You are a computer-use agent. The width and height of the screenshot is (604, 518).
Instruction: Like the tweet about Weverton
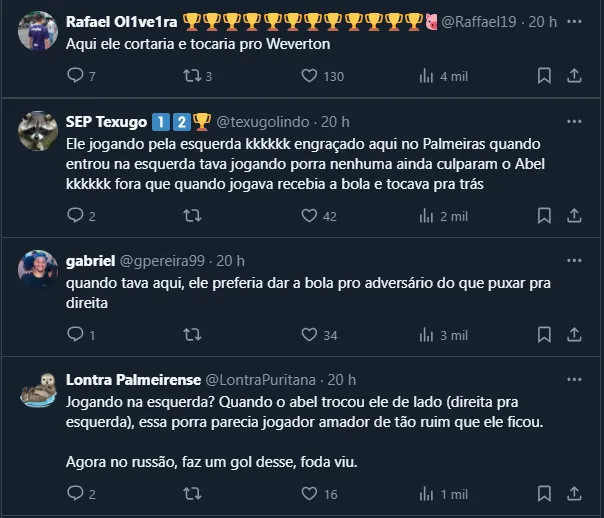[x=310, y=75]
